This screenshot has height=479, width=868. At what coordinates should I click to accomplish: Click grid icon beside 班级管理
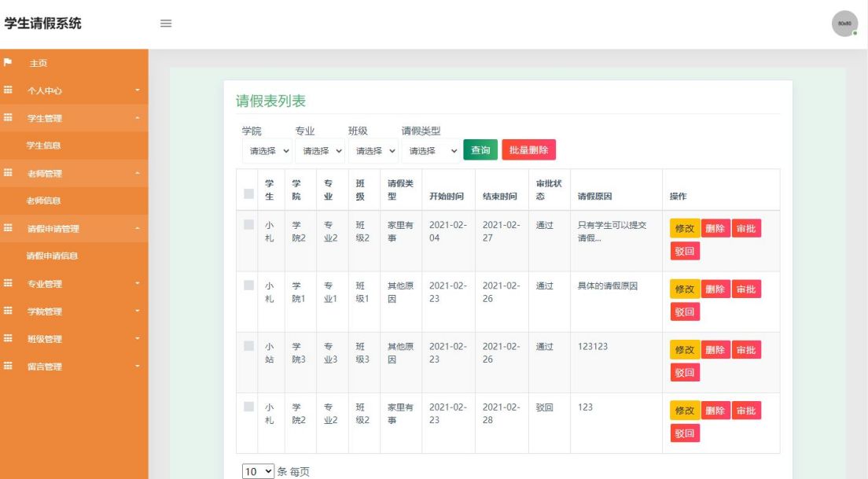click(8, 338)
